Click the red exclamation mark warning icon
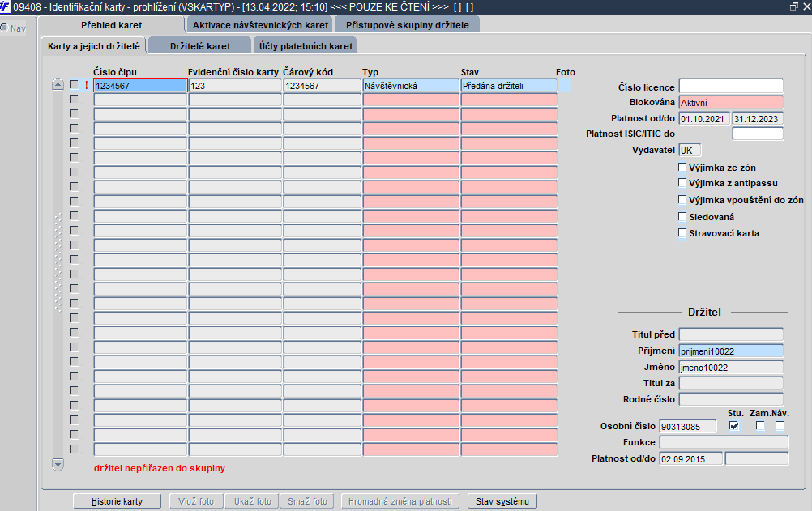The height and width of the screenshot is (511, 812). point(87,85)
